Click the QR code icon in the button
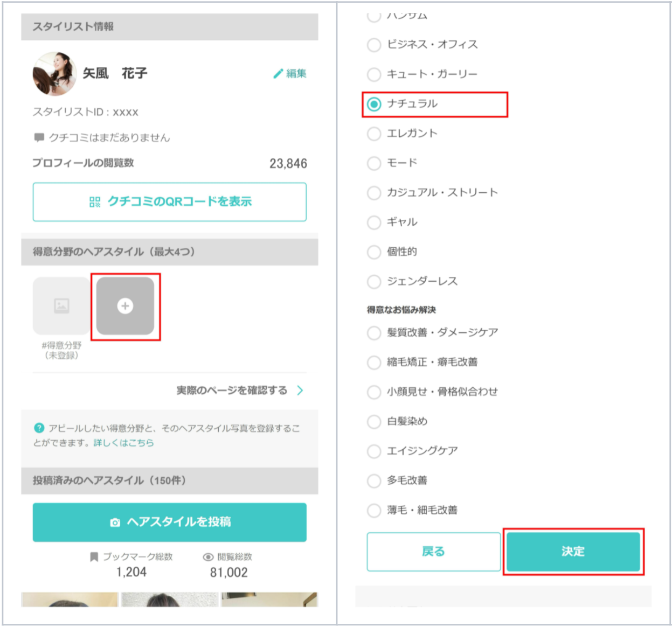 (95, 202)
